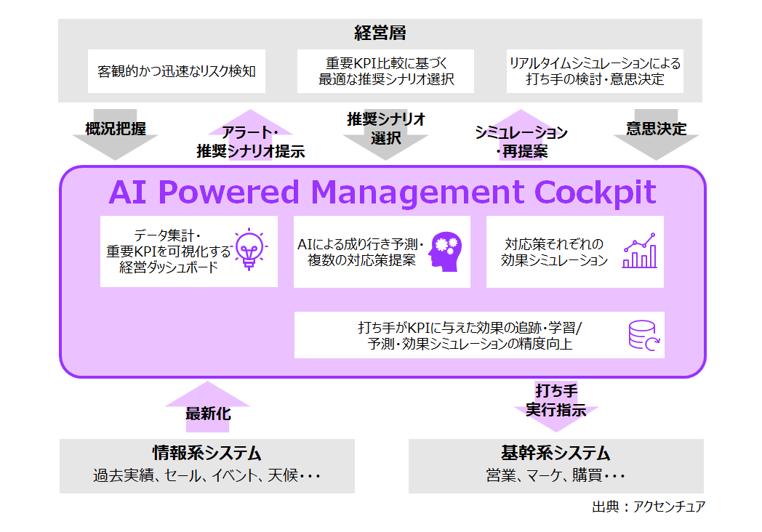Click the upward 最新化 arrow icon
This screenshot has width=762, height=532.
pyautogui.click(x=207, y=406)
